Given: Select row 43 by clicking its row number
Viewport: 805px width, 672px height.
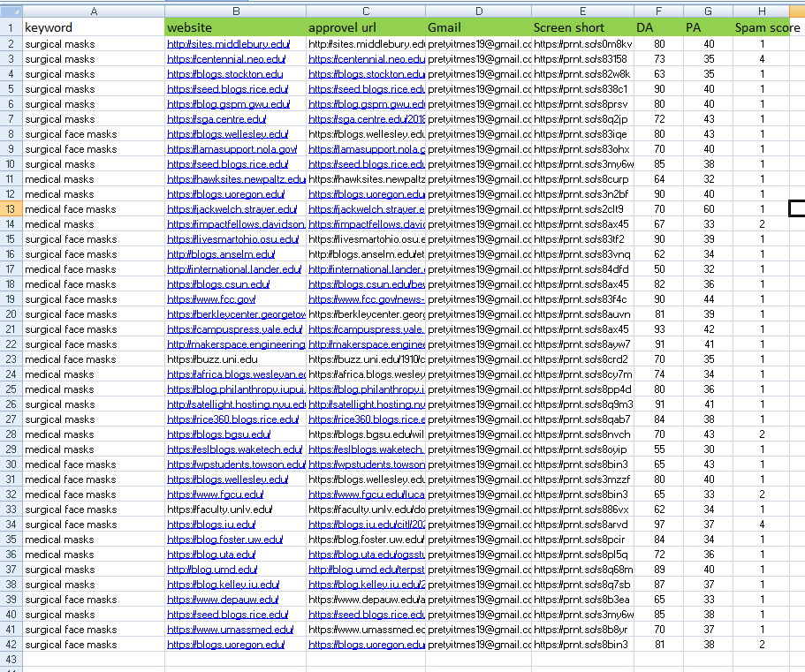Looking at the screenshot, I should pos(10,657).
